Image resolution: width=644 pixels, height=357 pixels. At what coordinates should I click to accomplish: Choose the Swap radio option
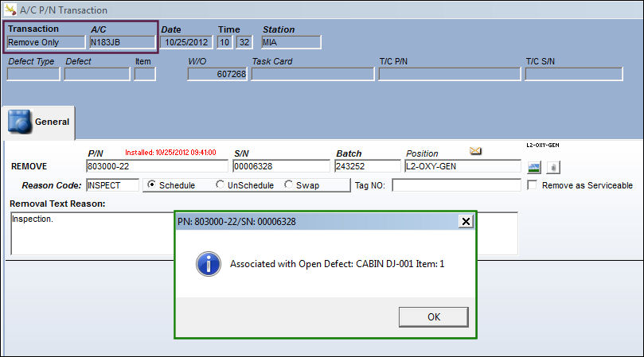[x=289, y=185]
